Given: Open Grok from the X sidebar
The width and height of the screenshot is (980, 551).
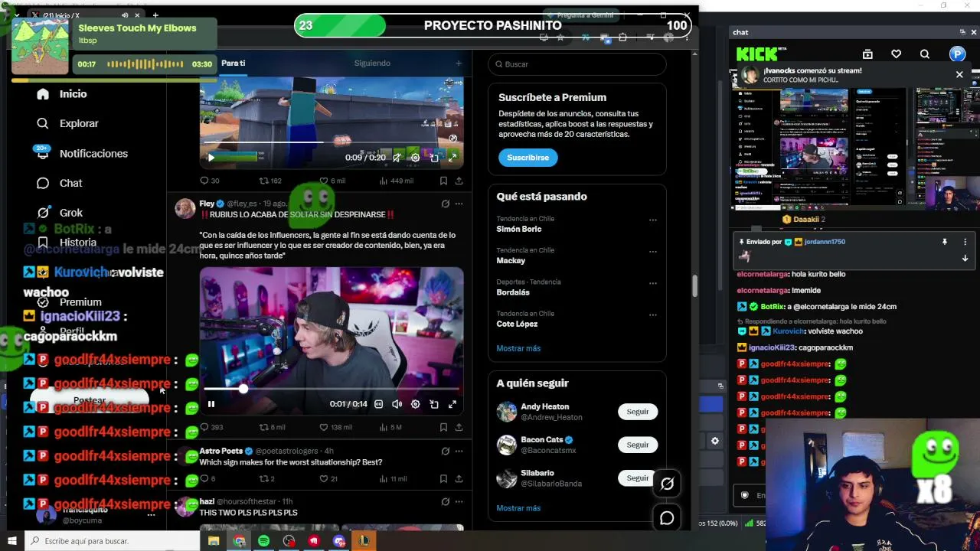Looking at the screenshot, I should tap(59, 213).
